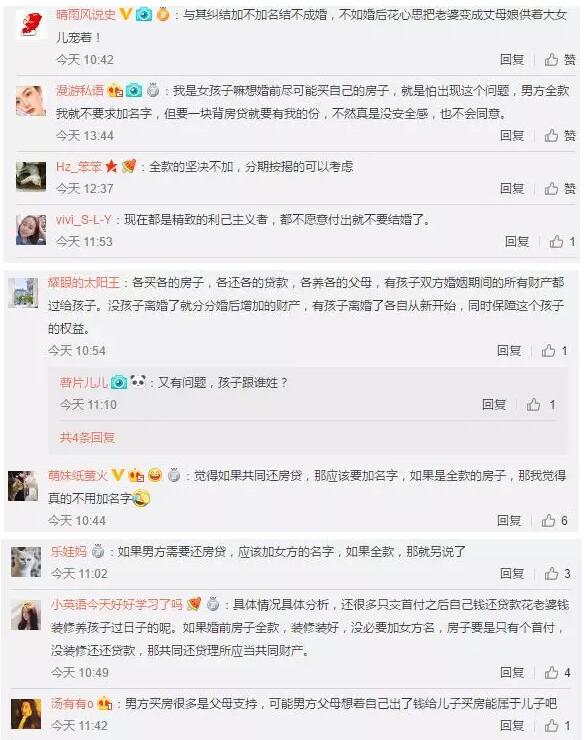Like 汤有有o's comment at 11:42
The height and width of the screenshot is (740, 585).
pos(557,725)
